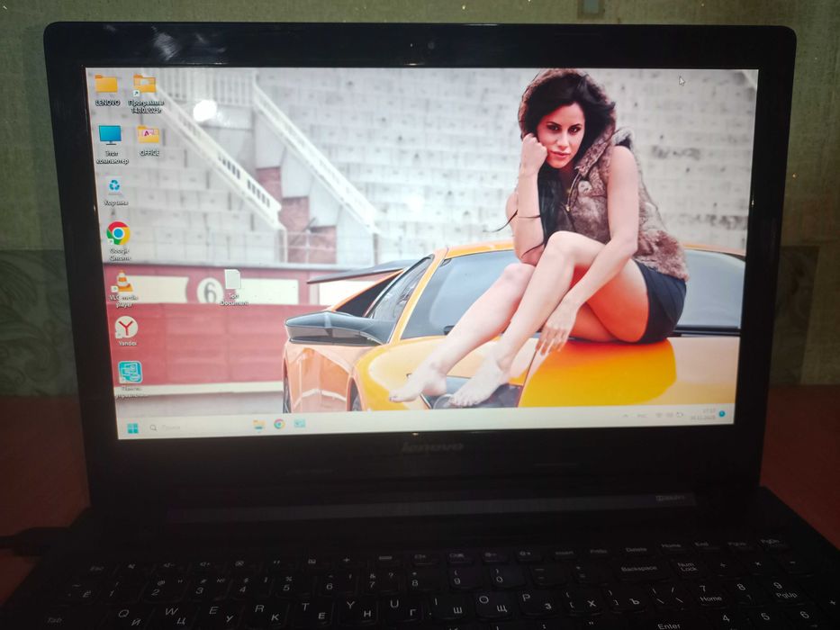Click the taskbar search box
The image size is (840, 630).
tap(195, 427)
